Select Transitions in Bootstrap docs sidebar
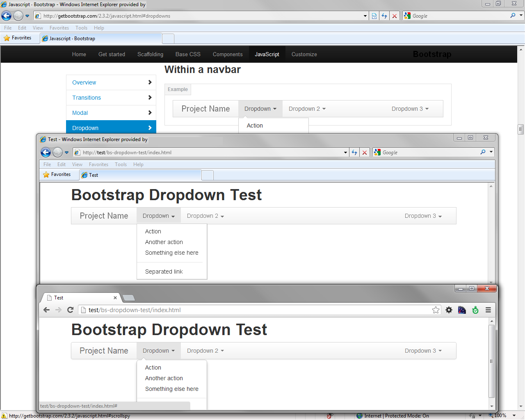The image size is (525, 420). pos(111,98)
